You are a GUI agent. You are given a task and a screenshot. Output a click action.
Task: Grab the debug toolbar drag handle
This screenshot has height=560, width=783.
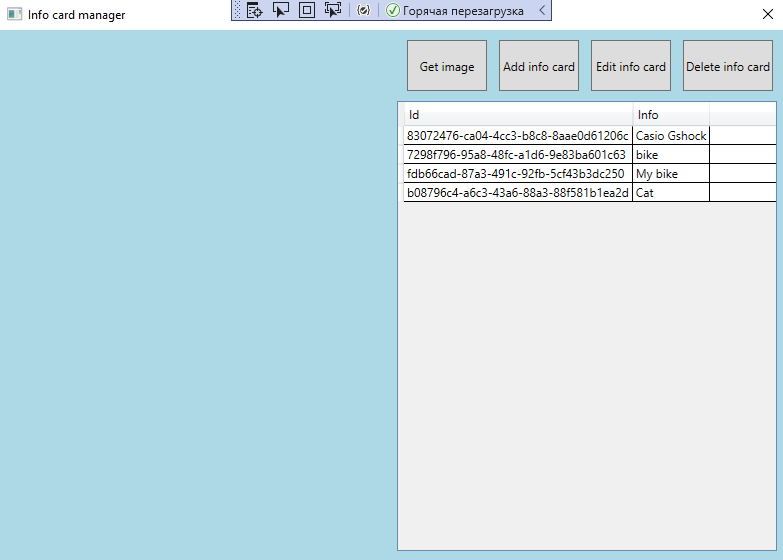(x=237, y=10)
